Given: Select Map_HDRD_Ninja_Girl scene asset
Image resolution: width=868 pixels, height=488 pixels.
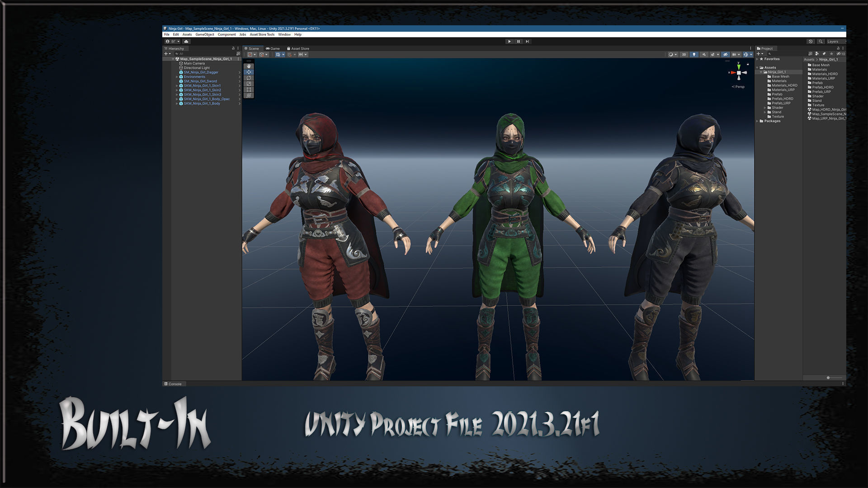Looking at the screenshot, I should click(x=827, y=109).
